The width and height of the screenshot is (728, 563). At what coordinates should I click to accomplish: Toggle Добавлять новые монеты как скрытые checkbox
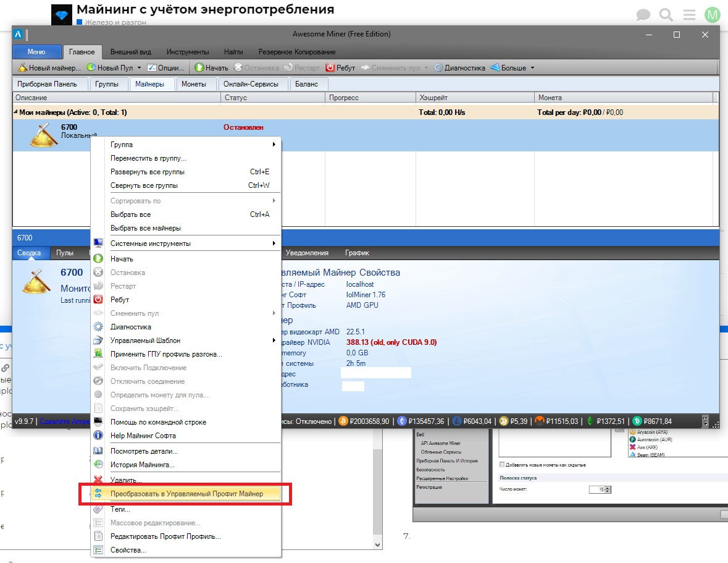(x=502, y=465)
